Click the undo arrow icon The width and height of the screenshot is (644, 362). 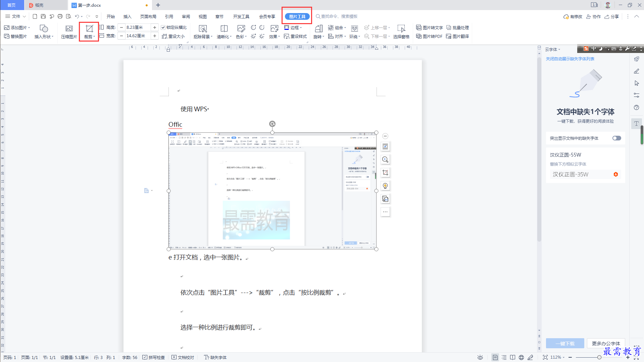[x=77, y=16]
